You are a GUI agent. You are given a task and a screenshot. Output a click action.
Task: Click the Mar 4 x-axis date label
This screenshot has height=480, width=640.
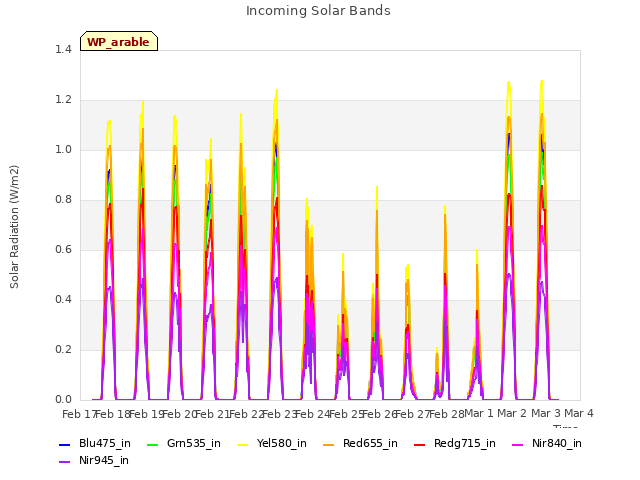579,413
